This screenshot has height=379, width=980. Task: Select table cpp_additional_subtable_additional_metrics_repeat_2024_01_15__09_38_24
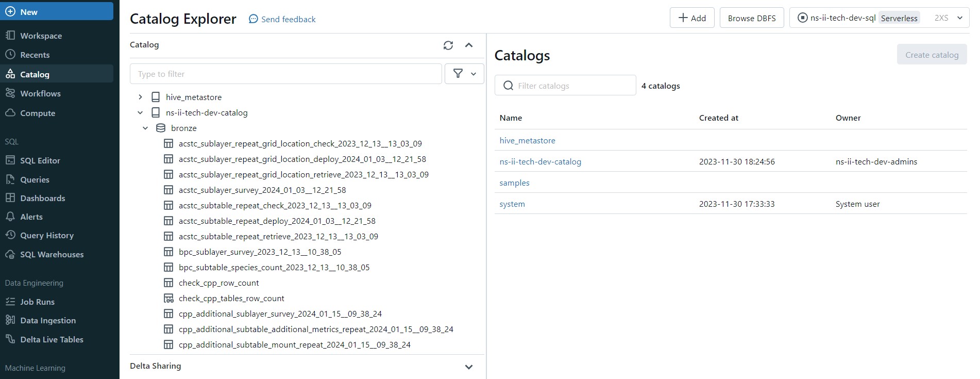click(x=316, y=329)
